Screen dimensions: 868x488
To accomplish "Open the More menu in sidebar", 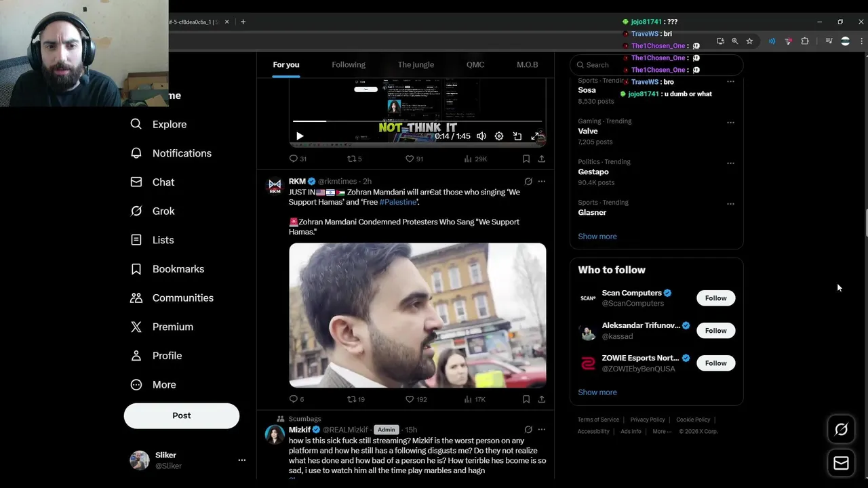I will coord(153,385).
